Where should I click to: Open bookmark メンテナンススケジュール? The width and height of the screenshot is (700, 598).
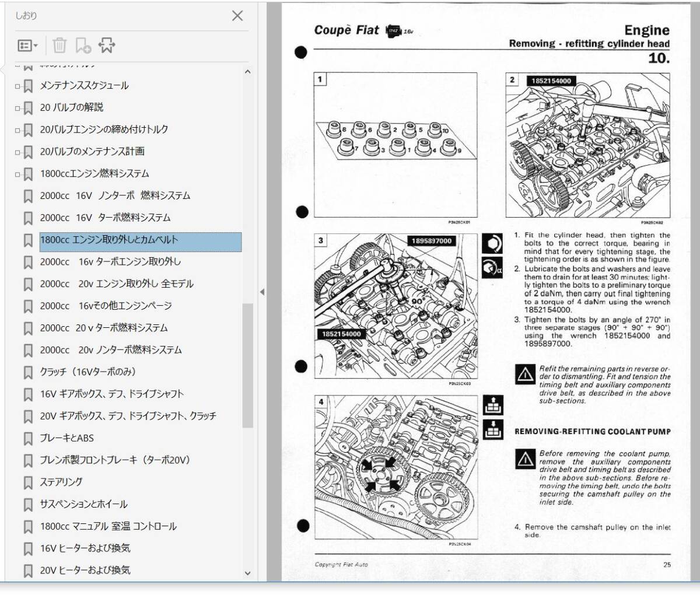point(84,86)
